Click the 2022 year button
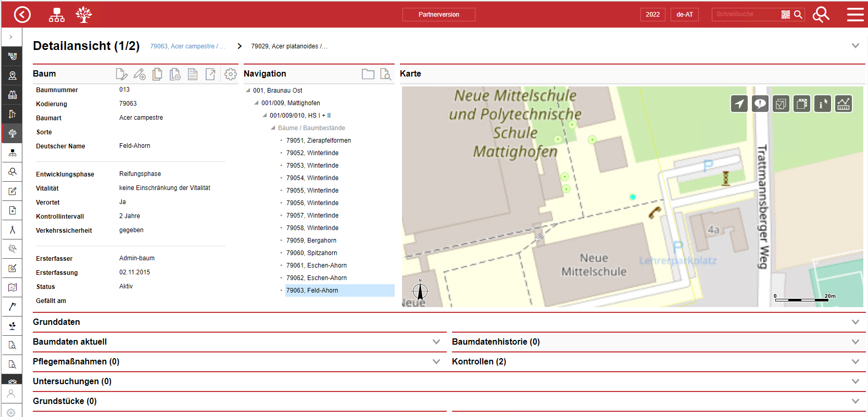 [653, 15]
